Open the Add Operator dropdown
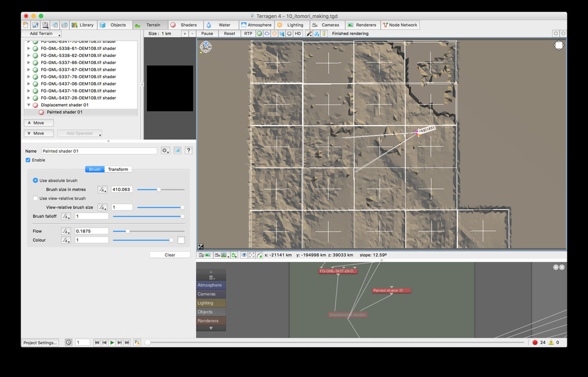 80,133
